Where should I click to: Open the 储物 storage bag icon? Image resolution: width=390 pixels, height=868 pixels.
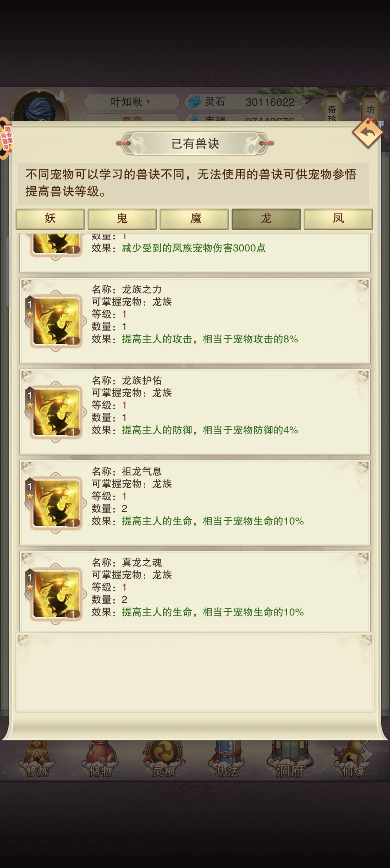100,759
